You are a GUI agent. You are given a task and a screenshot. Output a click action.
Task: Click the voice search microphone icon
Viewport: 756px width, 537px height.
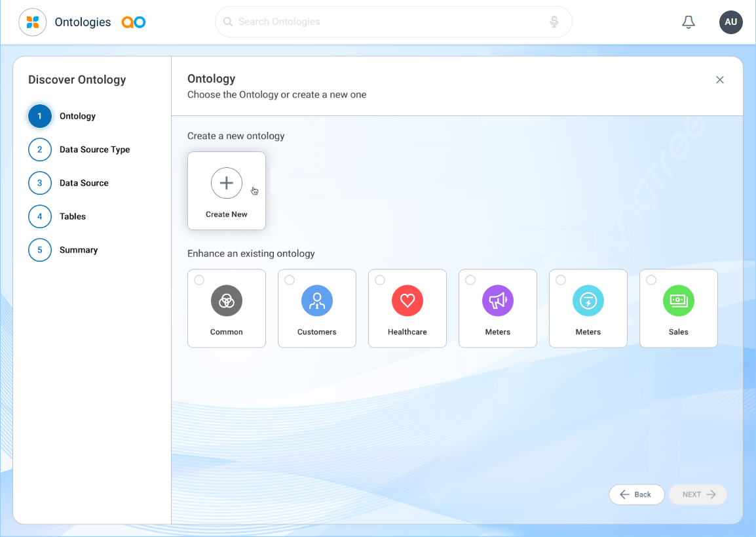554,22
